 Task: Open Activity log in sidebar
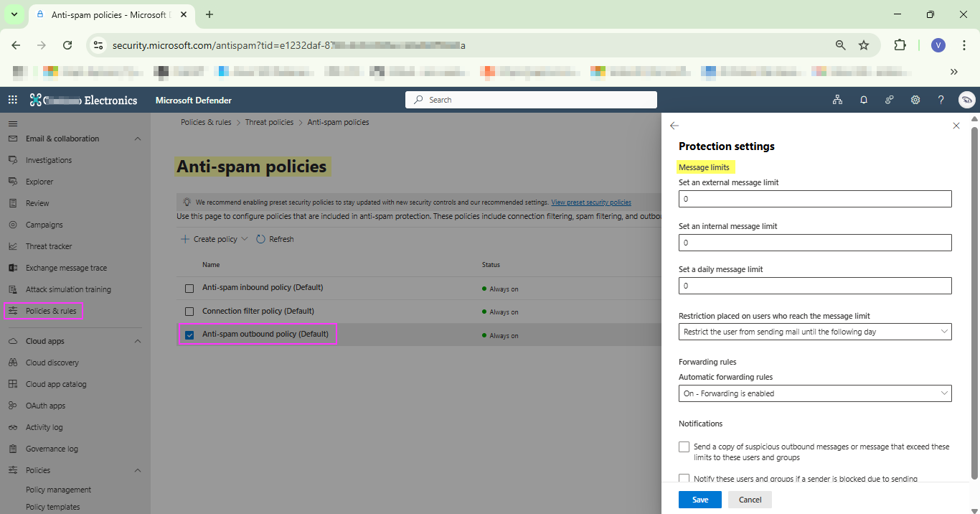point(44,427)
